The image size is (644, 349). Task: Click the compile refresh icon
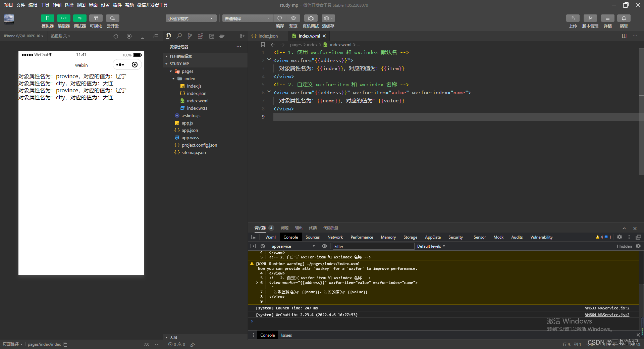click(x=280, y=18)
